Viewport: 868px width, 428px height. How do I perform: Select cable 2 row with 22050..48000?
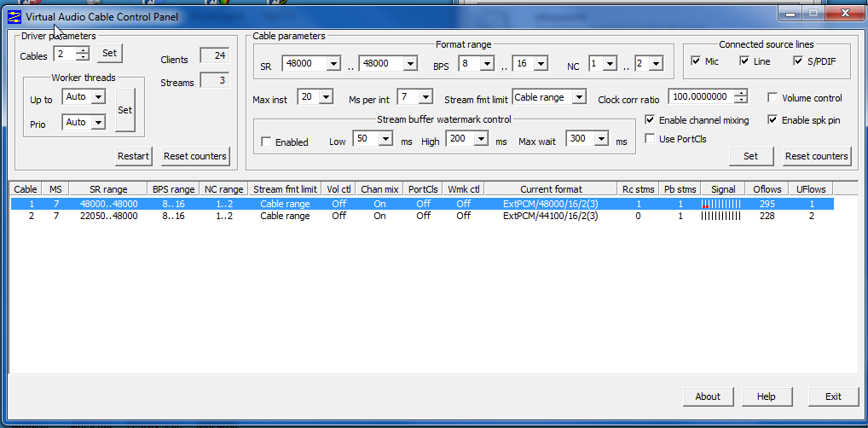[x=422, y=216]
